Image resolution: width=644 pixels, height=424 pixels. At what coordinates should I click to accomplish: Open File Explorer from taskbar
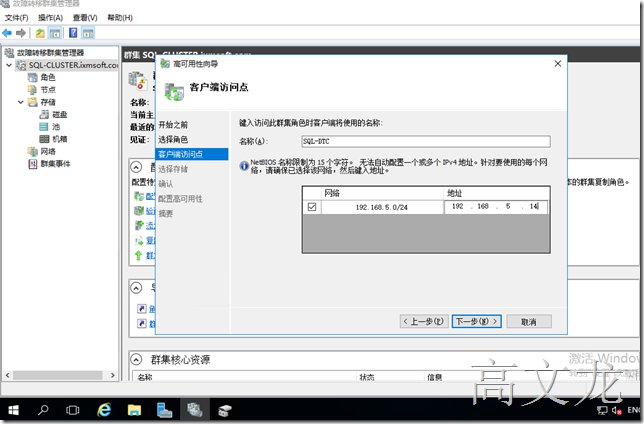click(134, 410)
